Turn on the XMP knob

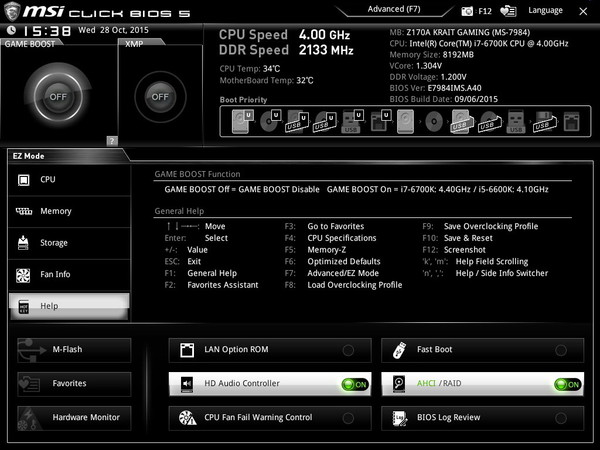tap(160, 97)
